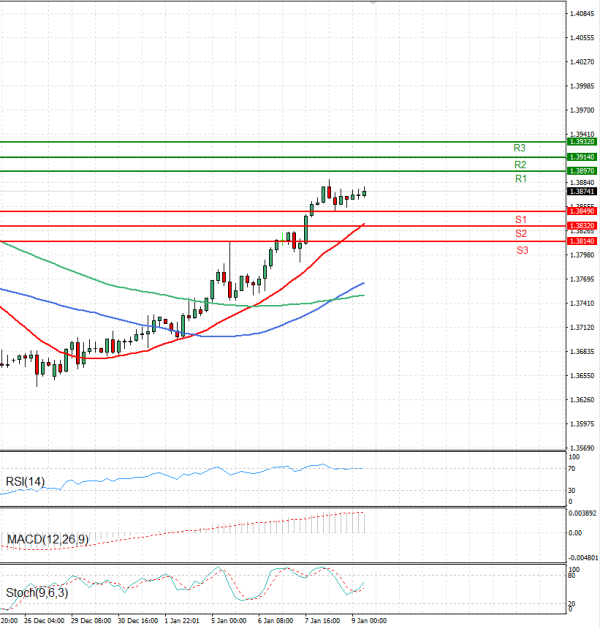Screen dimensions: 600x629
Task: Click the 9 Jan 00:00 time axis label
Action: coord(369,620)
